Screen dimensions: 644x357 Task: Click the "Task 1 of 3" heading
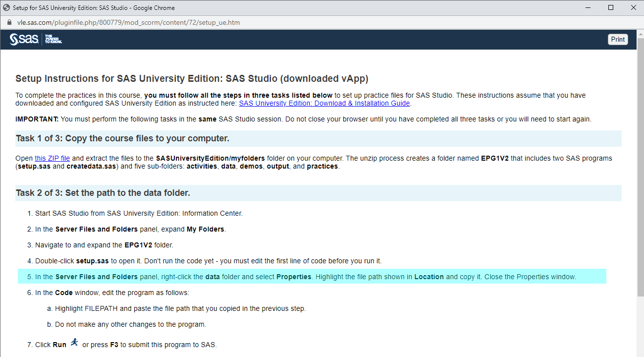[122, 138]
